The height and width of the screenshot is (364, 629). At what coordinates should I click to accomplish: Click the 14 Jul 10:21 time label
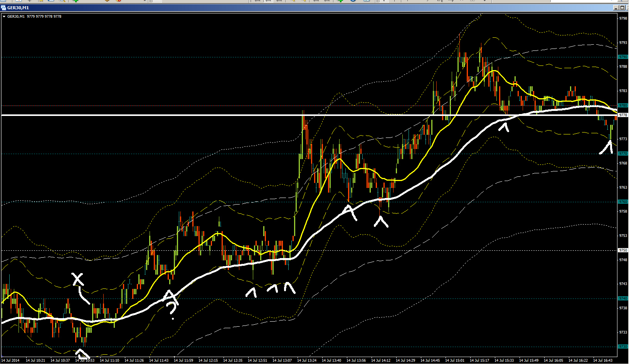click(35, 361)
